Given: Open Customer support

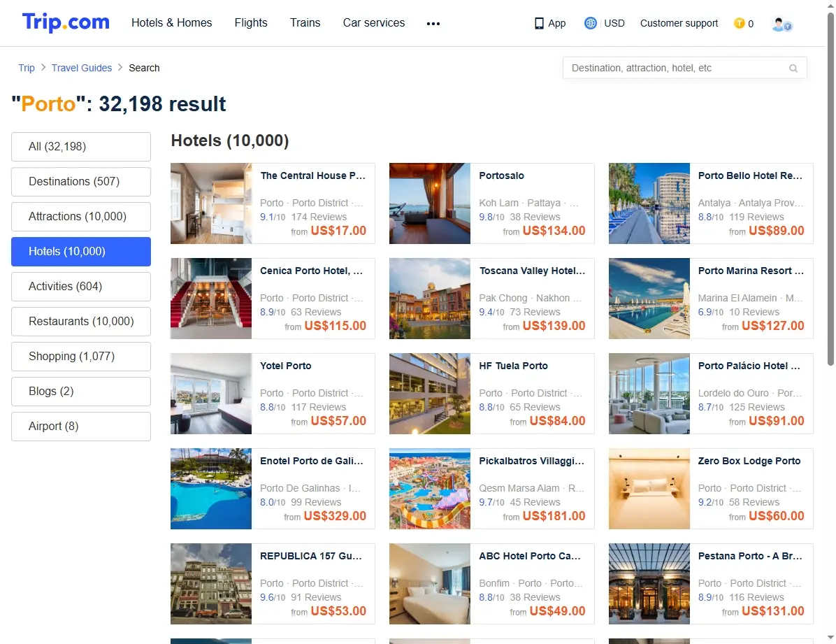Looking at the screenshot, I should 679,23.
